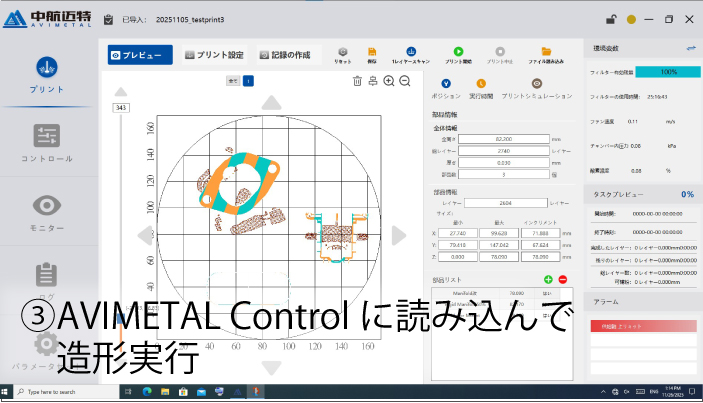This screenshot has width=703, height=403.
Task: Click the layer up arrow above 343
Action: (121, 92)
